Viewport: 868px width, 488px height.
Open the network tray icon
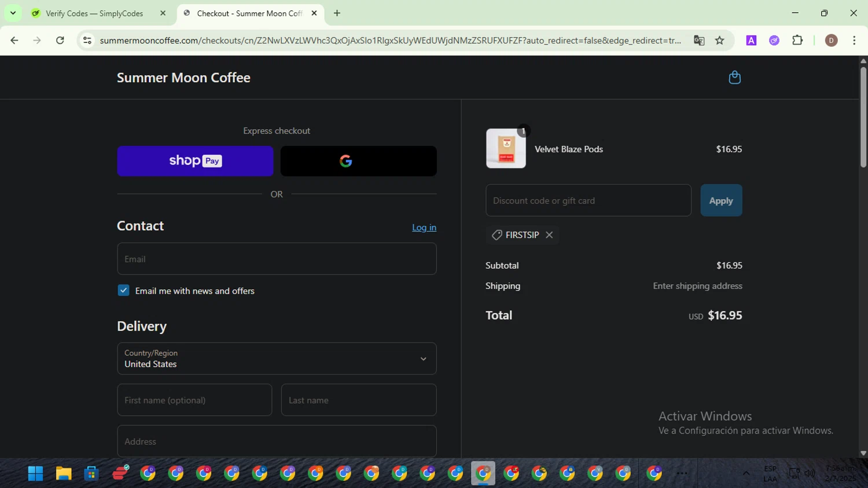[x=794, y=474]
